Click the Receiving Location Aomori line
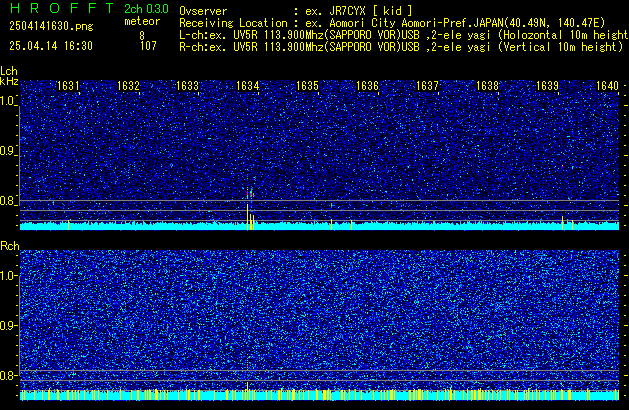The image size is (629, 410). [x=392, y=23]
